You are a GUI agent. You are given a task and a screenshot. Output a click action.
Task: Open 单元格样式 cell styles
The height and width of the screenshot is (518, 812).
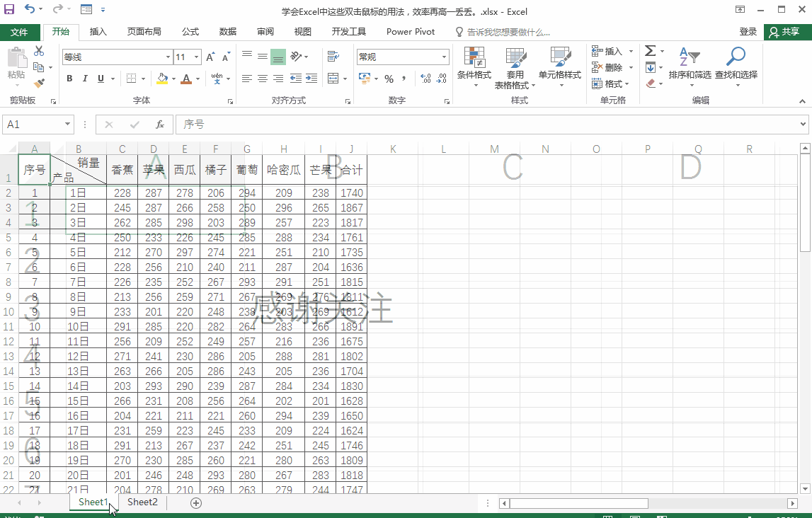point(560,67)
